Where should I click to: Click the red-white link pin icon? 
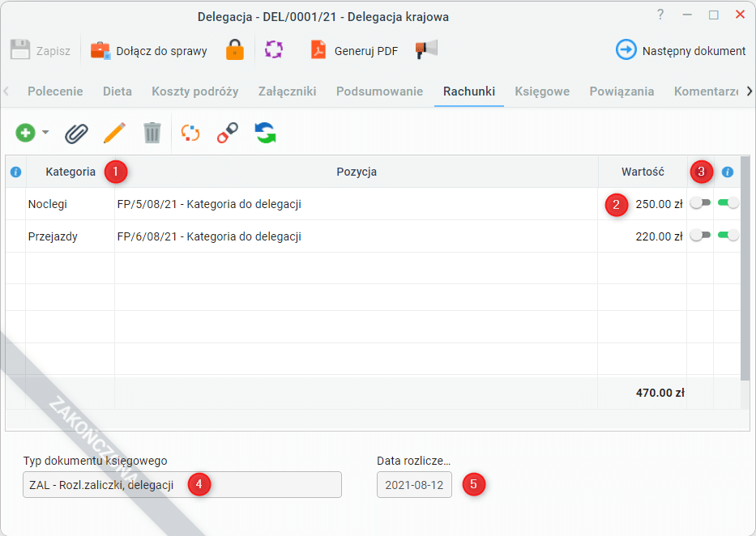click(228, 133)
